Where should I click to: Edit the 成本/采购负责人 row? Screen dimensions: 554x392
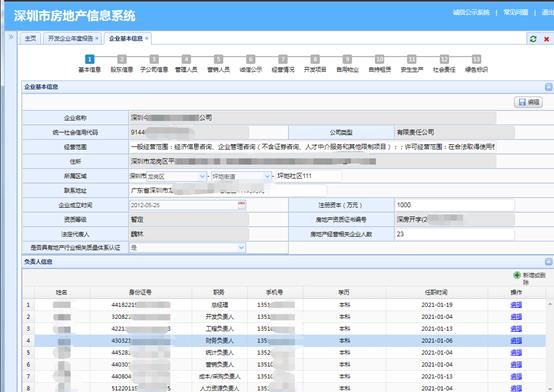click(x=516, y=376)
